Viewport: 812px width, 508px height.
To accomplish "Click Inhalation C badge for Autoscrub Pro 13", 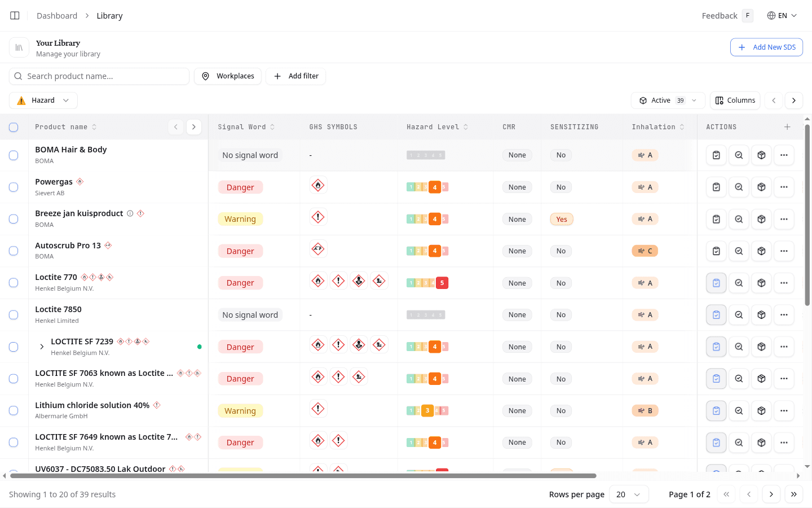I will coord(645,251).
